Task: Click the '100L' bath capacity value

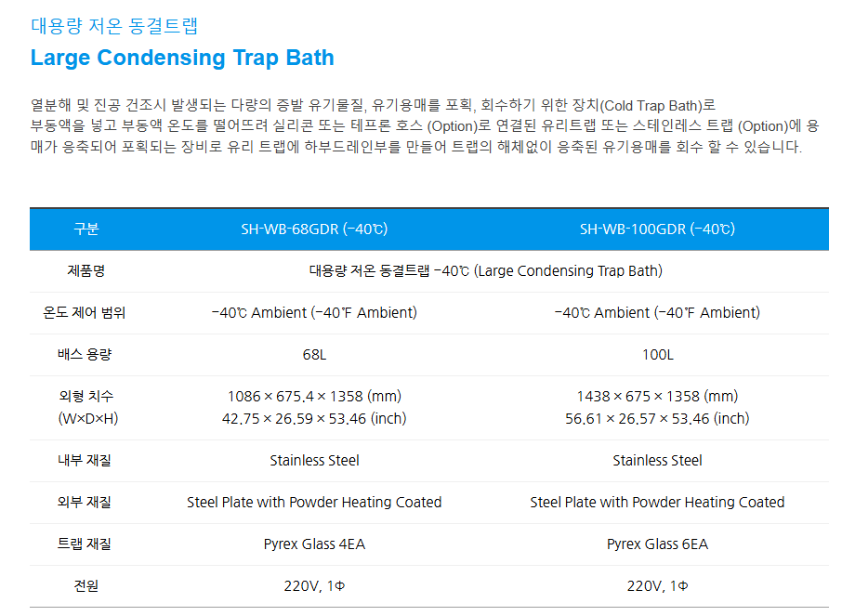Action: [657, 355]
